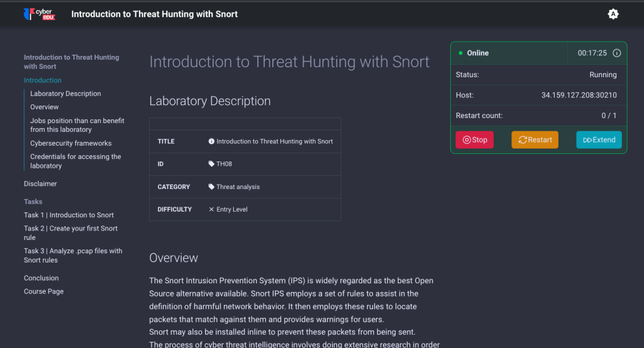This screenshot has height=348, width=644.
Task: Click the page header title text
Action: pos(155,14)
